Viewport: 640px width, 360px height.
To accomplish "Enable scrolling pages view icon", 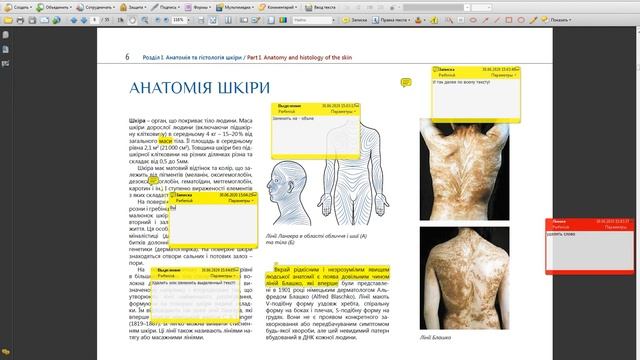I will pyautogui.click(x=201, y=20).
